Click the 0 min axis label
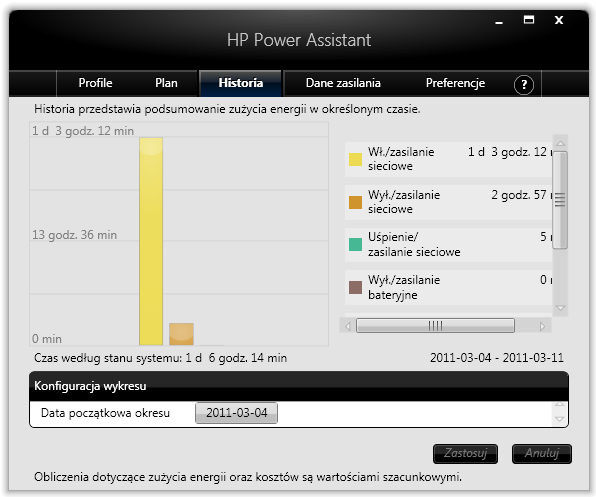 (47, 339)
